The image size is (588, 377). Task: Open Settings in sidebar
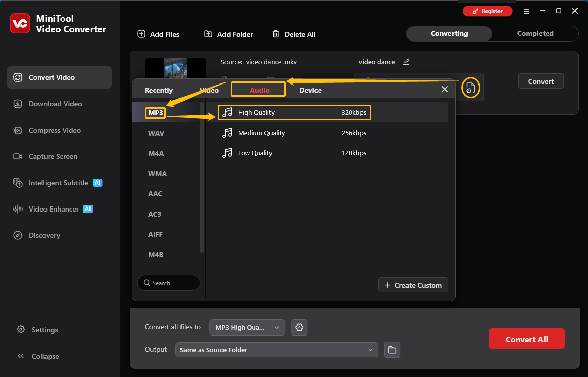pos(37,330)
